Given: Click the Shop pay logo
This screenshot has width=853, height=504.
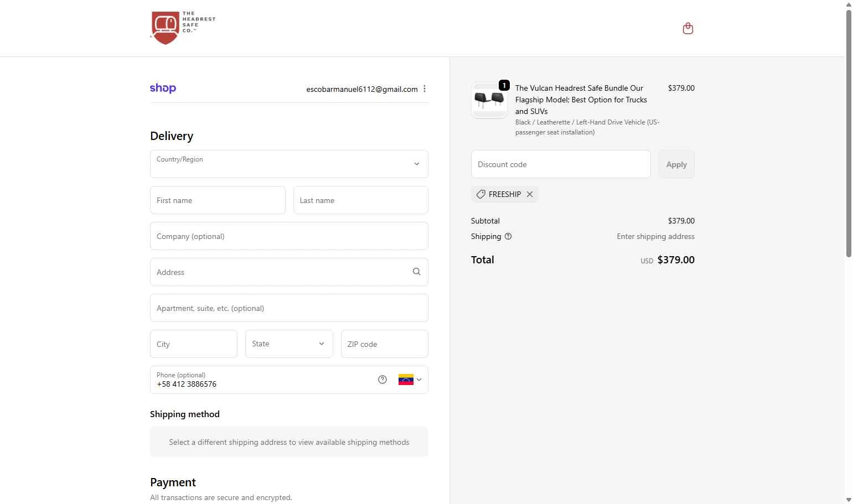Looking at the screenshot, I should [x=163, y=89].
